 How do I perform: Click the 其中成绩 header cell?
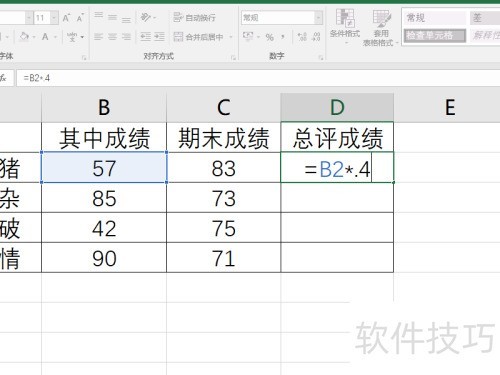click(x=104, y=138)
